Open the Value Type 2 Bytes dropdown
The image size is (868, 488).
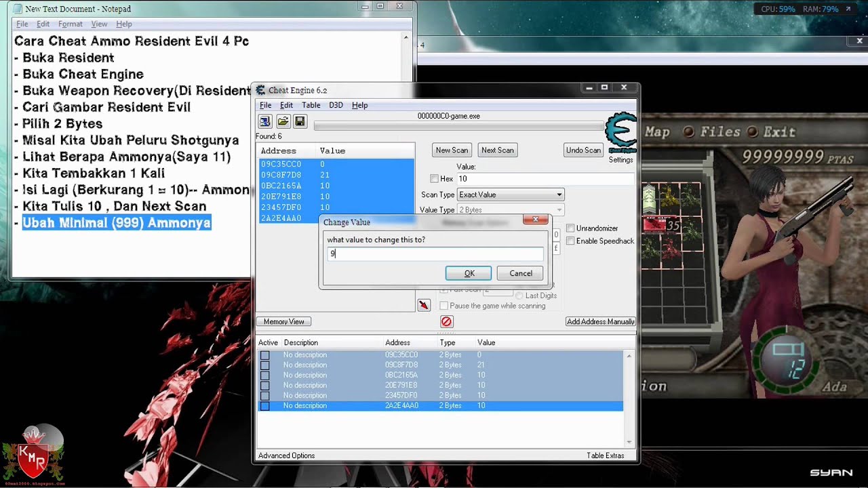(511, 210)
